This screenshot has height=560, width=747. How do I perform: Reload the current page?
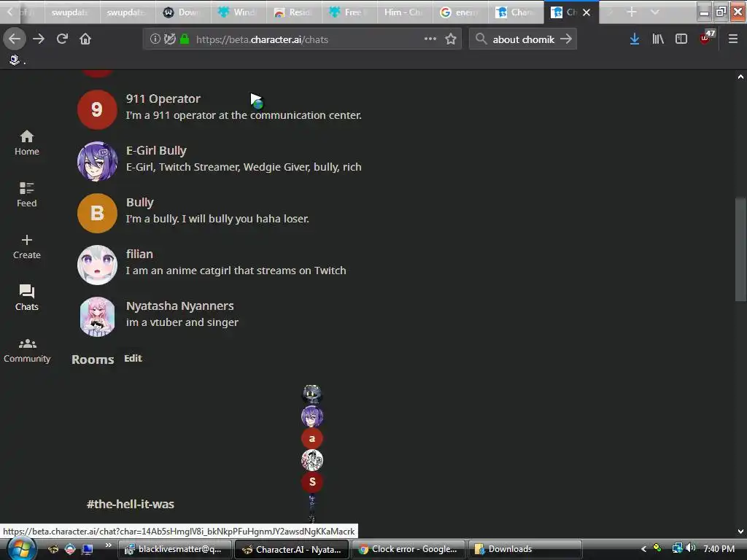[x=62, y=39]
